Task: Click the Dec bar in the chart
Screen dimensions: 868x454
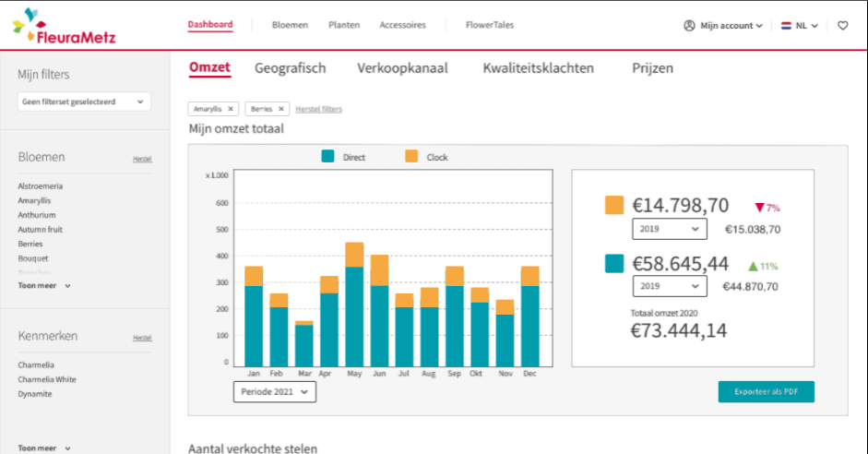Action: 529,317
